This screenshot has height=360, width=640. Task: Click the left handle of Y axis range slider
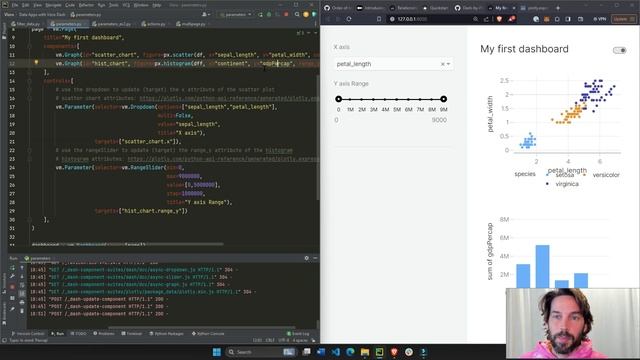click(x=338, y=99)
